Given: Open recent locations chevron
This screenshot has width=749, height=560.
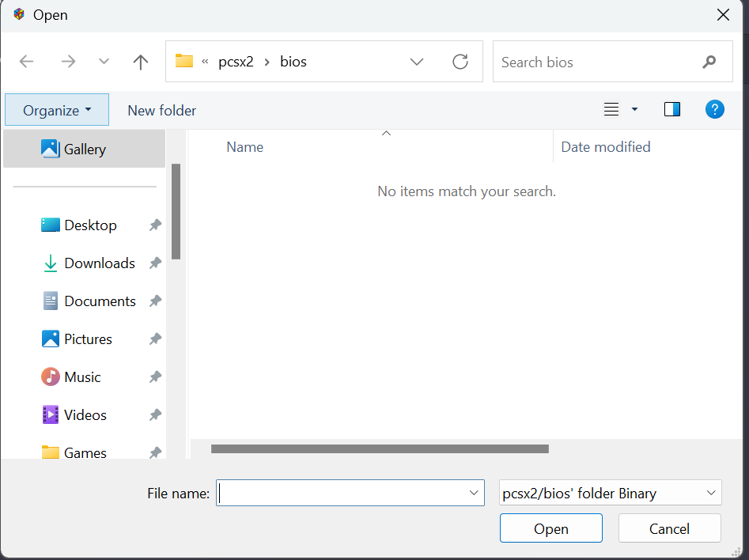Looking at the screenshot, I should click(104, 62).
